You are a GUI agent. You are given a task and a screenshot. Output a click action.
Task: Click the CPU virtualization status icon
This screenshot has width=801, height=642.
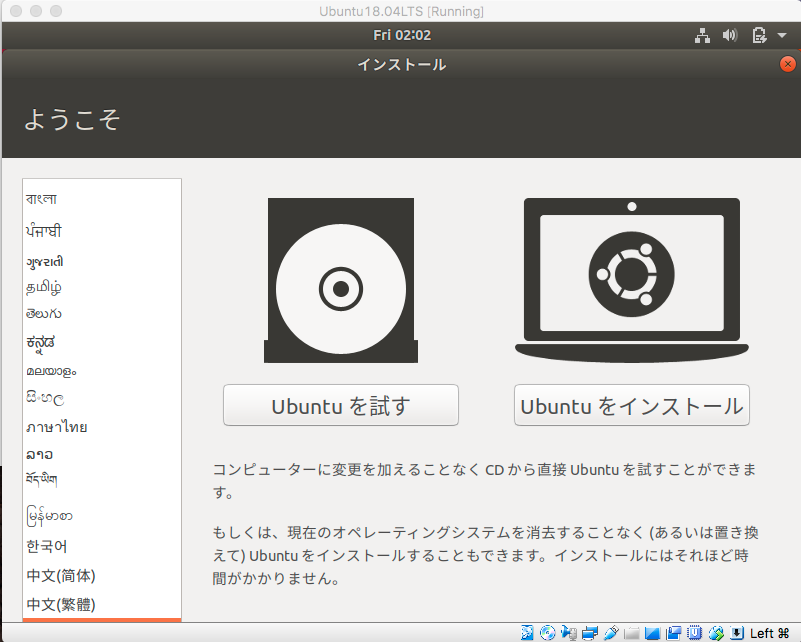(x=695, y=632)
